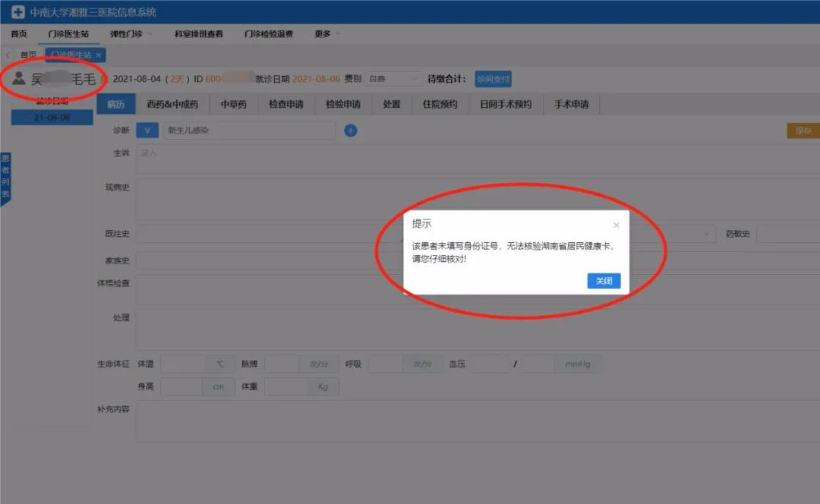Click the 体温 input field
Image resolution: width=820 pixels, height=504 pixels.
(x=182, y=364)
